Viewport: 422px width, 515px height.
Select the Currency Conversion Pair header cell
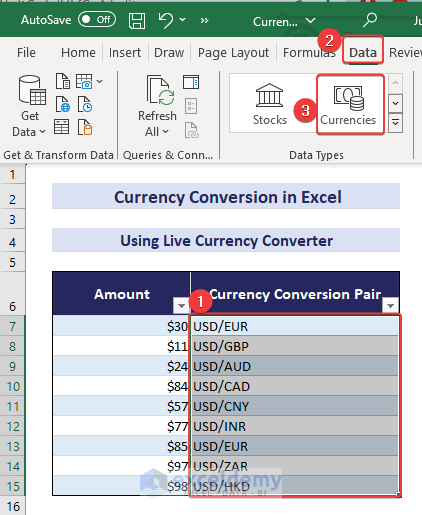295,293
